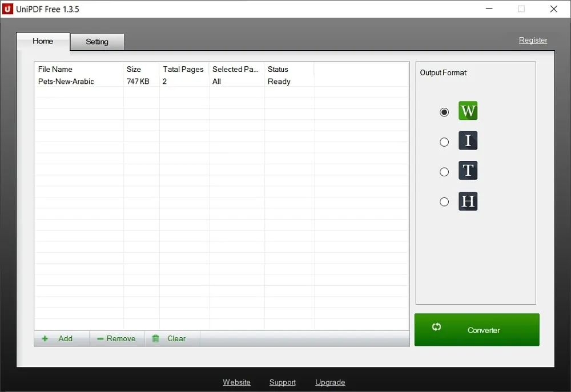Click the minus icon to remove the file
The width and height of the screenshot is (571, 392).
(x=99, y=338)
